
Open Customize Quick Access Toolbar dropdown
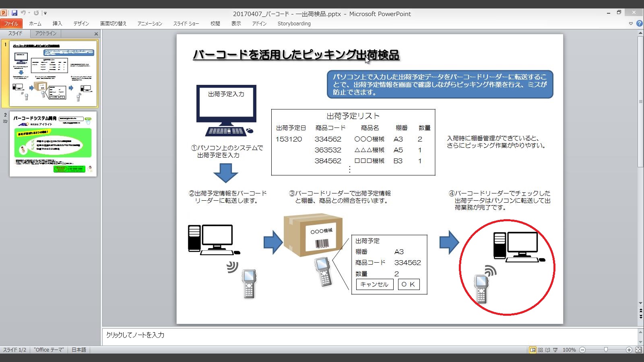point(45,13)
